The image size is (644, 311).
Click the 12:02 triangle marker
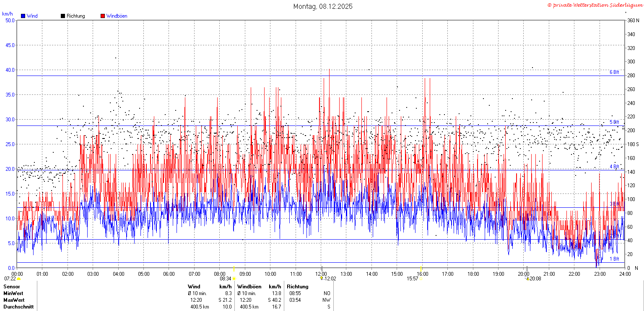(322, 278)
